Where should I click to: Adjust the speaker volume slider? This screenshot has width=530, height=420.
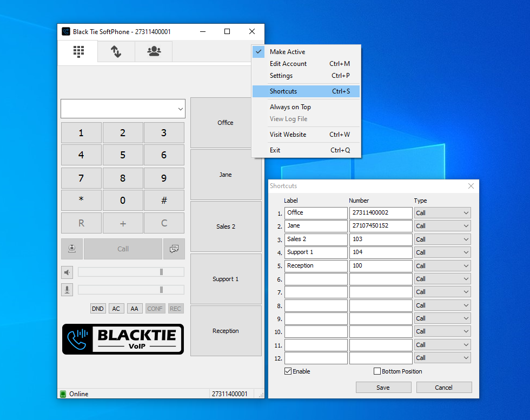tap(161, 272)
